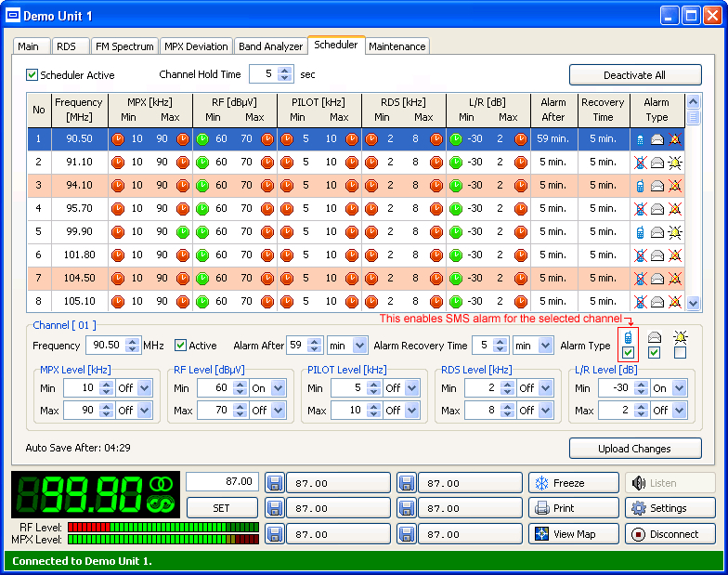Open MPX Level Min On/Off dropdown

point(144,388)
